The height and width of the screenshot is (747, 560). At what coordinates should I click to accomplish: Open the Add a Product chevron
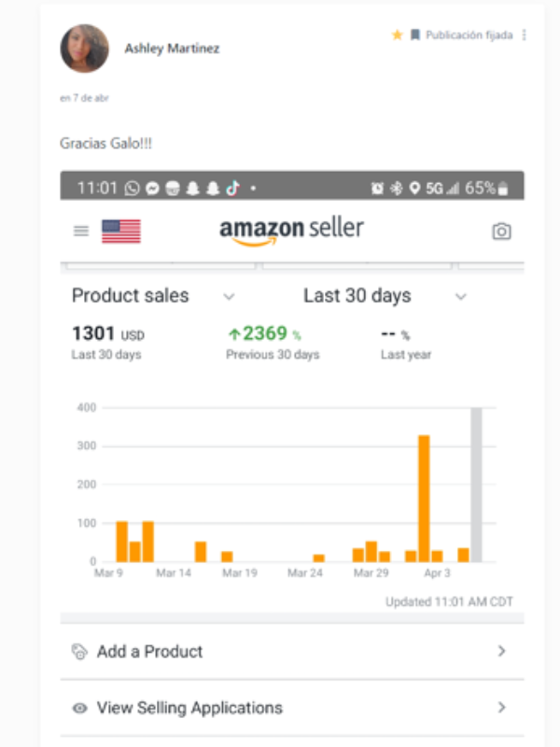[x=501, y=652]
